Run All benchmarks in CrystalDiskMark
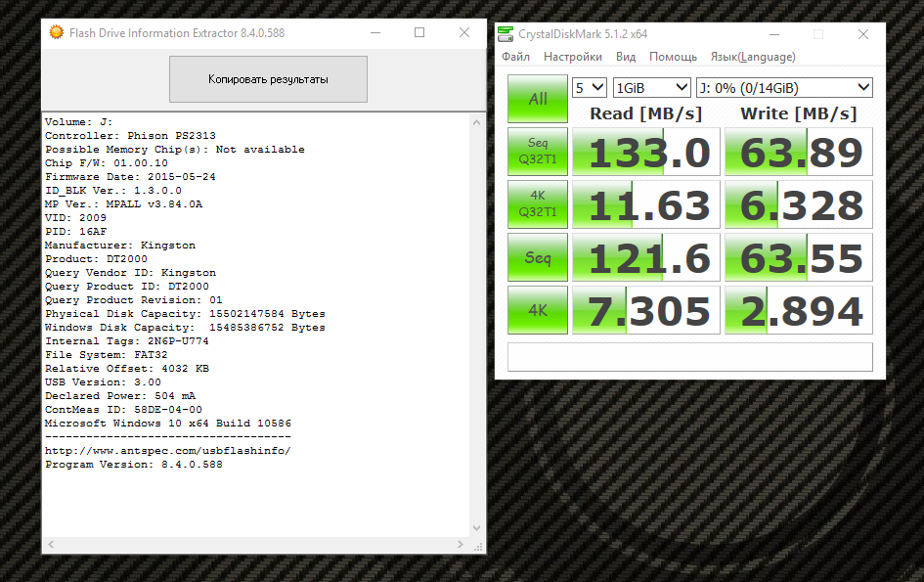The image size is (924, 582). pos(538,99)
